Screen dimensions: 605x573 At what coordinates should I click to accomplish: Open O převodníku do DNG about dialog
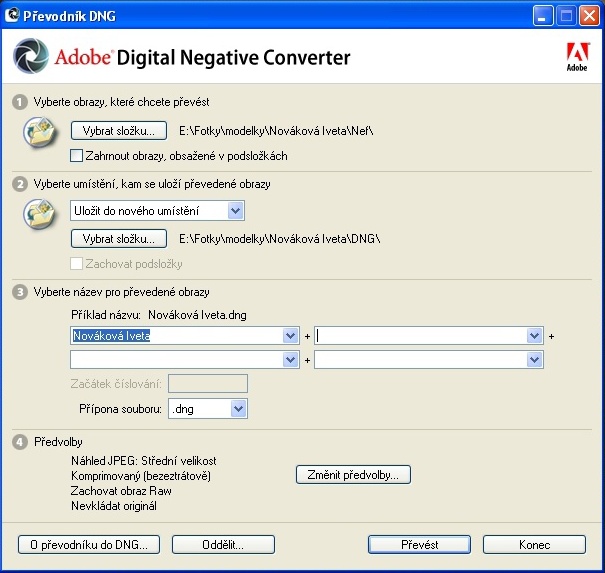(x=88, y=544)
